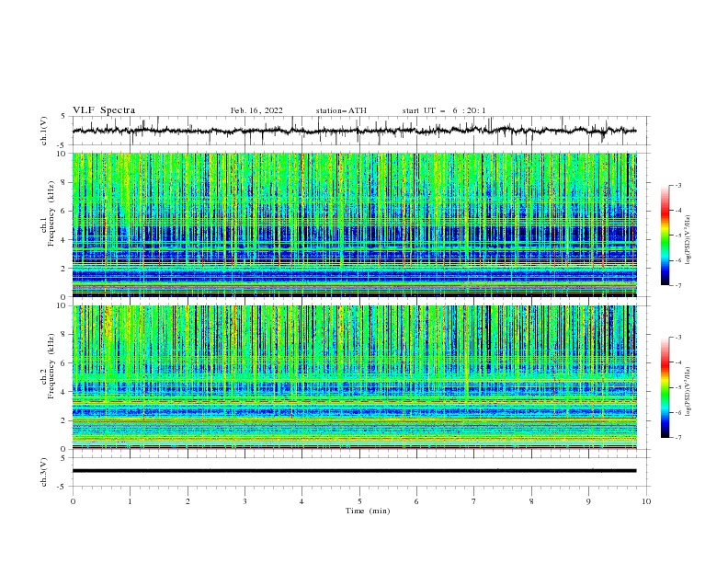The height and width of the screenshot is (563, 728).
Task: Click the "-3" label on ch.2 colorbar
Action: [677, 338]
